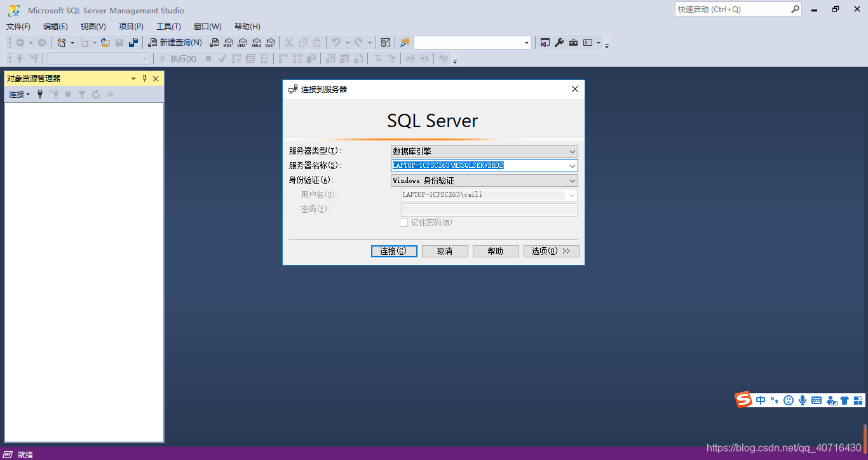Open the Toolbox briefcase icon

click(573, 43)
